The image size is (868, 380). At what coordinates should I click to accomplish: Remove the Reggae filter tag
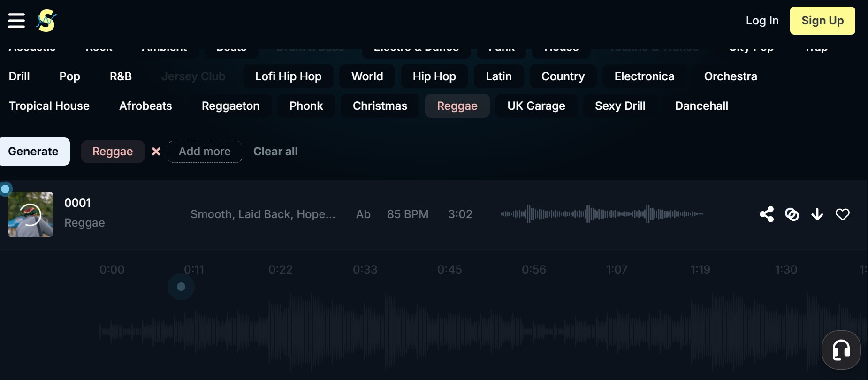click(x=156, y=152)
